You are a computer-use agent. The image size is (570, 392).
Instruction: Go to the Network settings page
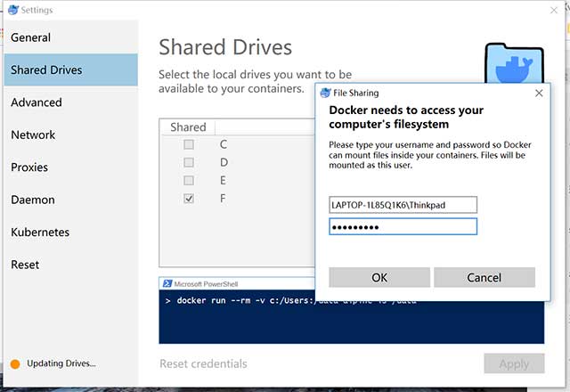coord(33,135)
